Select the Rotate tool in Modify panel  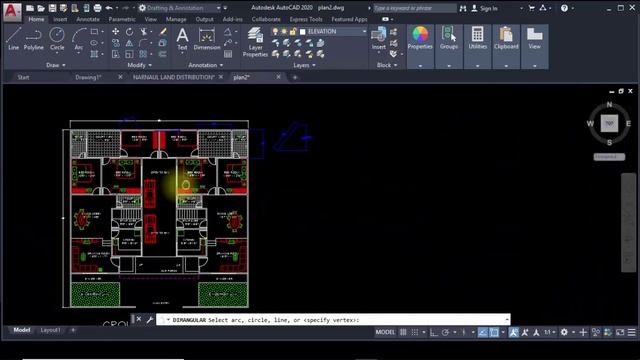pyautogui.click(x=129, y=31)
